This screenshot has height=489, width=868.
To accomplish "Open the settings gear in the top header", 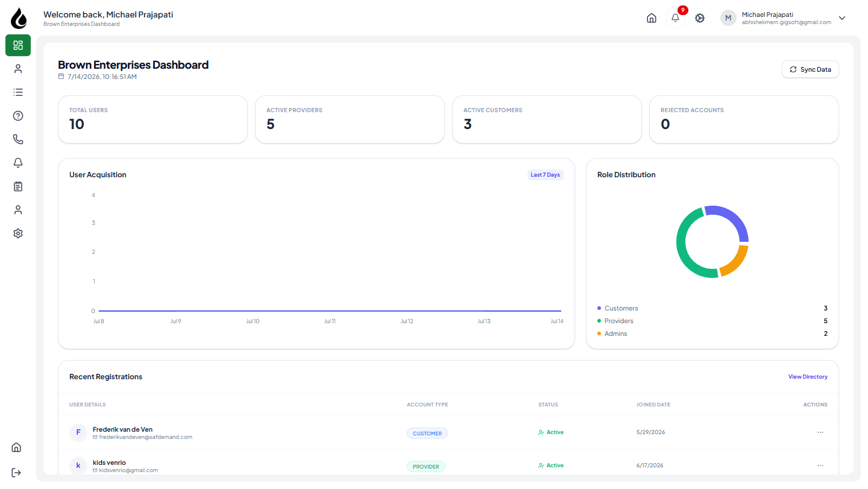I will point(700,18).
